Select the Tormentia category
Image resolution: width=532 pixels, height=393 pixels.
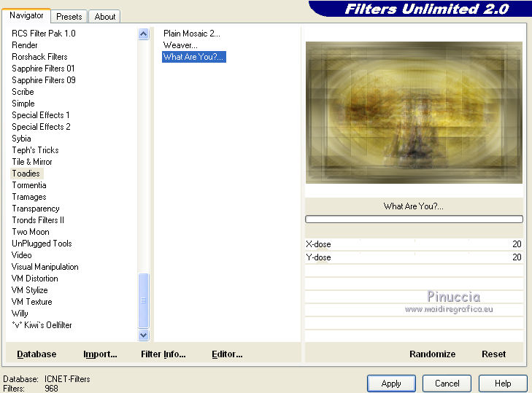point(29,185)
